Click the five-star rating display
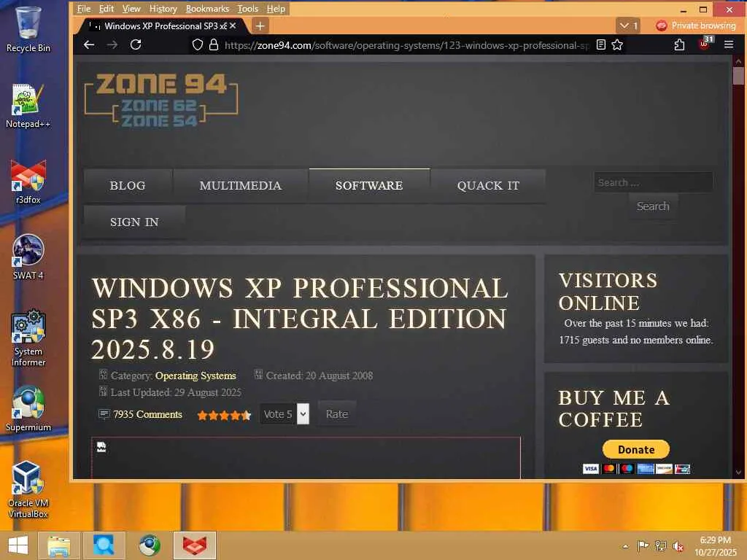 (x=224, y=415)
